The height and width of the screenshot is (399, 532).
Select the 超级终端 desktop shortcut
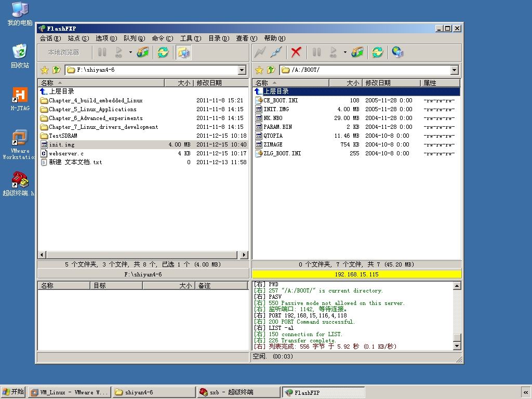click(x=19, y=184)
